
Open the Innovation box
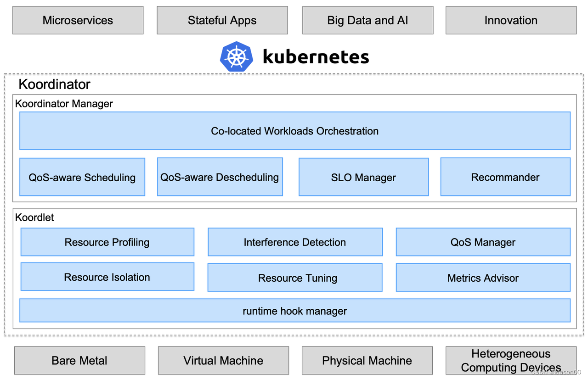tap(511, 20)
